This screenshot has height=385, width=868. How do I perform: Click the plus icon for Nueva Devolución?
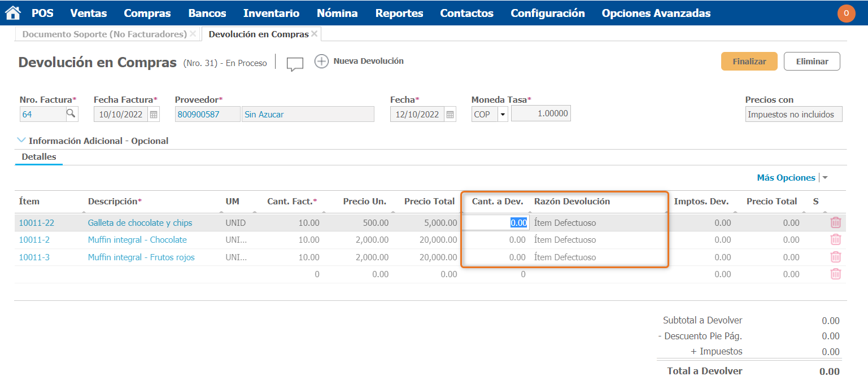pos(321,62)
